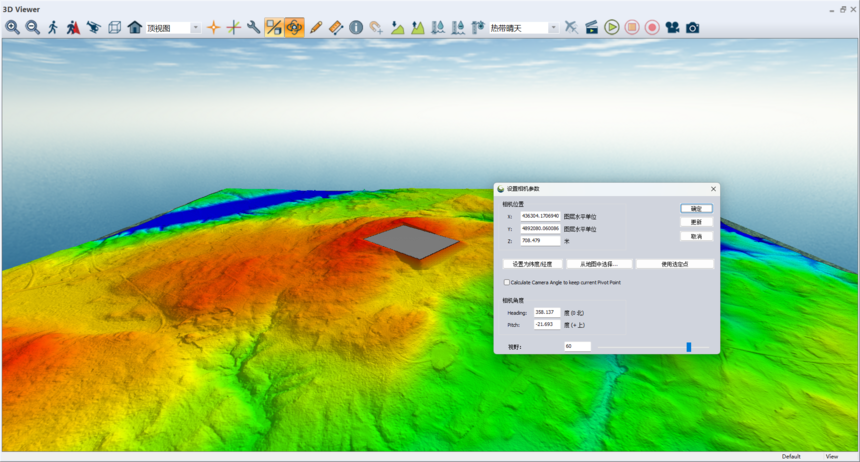The width and height of the screenshot is (860, 462).
Task: Click the Z camera height field
Action: (540, 240)
